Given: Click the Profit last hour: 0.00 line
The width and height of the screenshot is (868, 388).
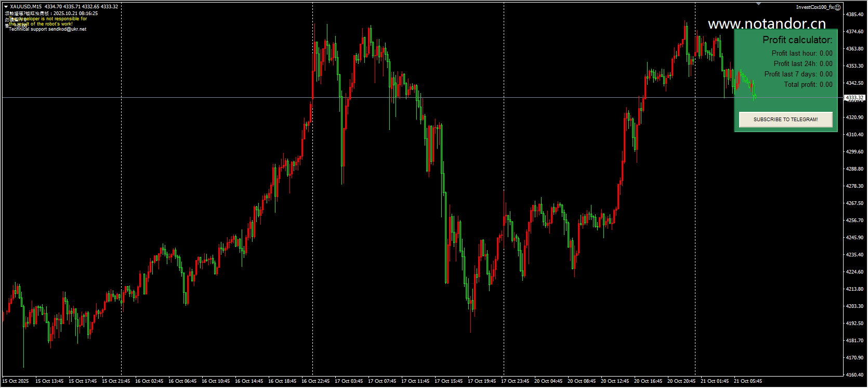Looking at the screenshot, I should click(802, 54).
